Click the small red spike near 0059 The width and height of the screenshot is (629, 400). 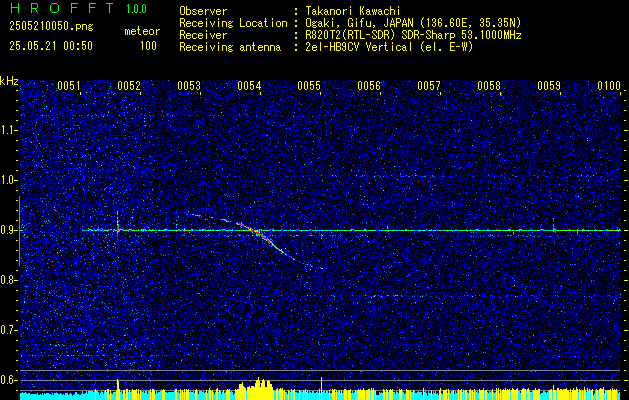tap(554, 225)
